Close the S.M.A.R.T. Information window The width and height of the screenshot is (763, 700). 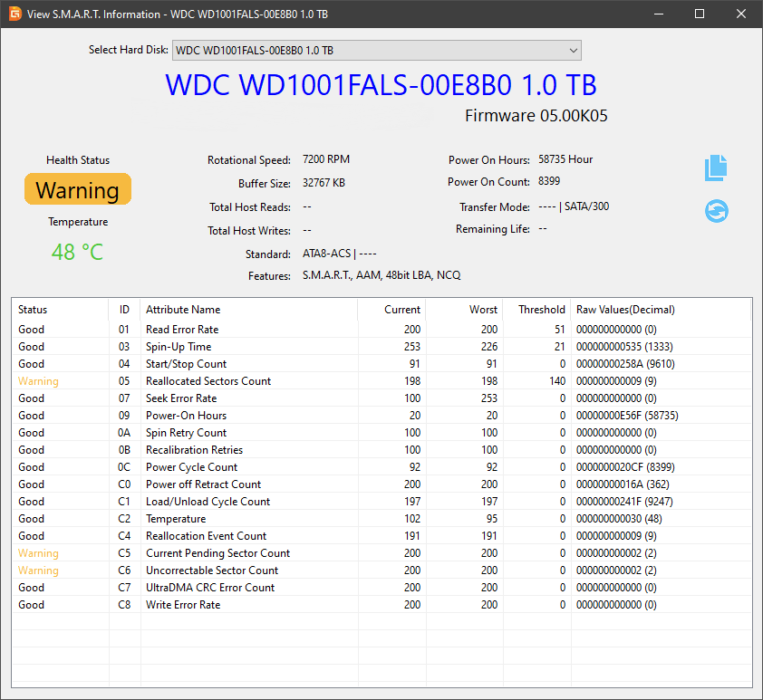741,14
